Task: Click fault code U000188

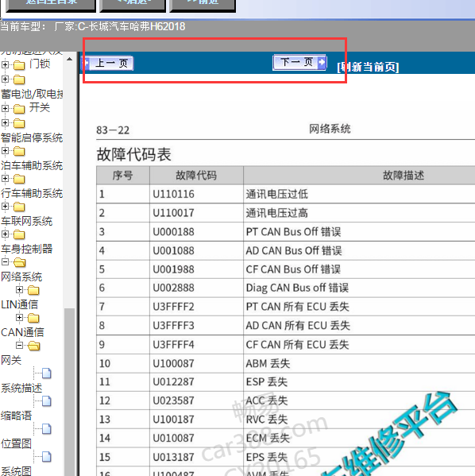Action: [173, 232]
